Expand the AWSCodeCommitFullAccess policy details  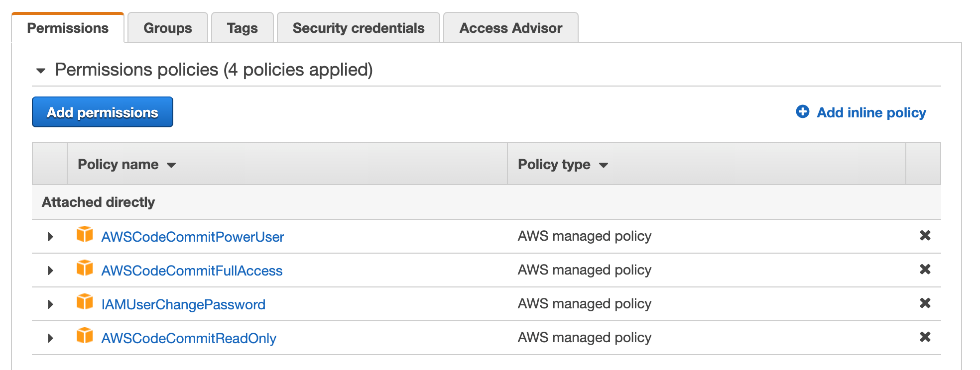point(50,271)
